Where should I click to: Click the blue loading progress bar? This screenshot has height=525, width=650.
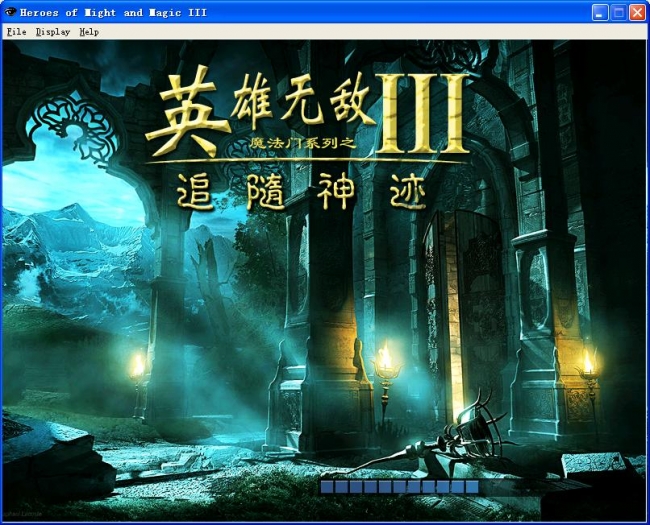(x=400, y=487)
